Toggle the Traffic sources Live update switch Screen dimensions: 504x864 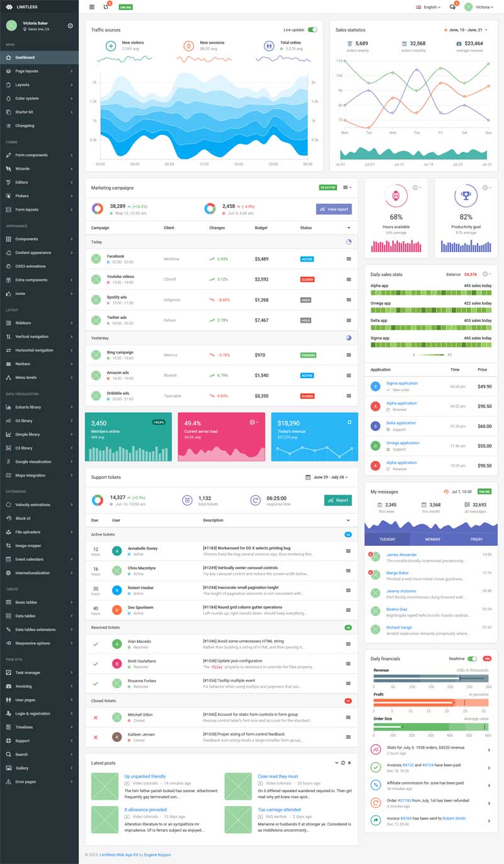(x=312, y=30)
